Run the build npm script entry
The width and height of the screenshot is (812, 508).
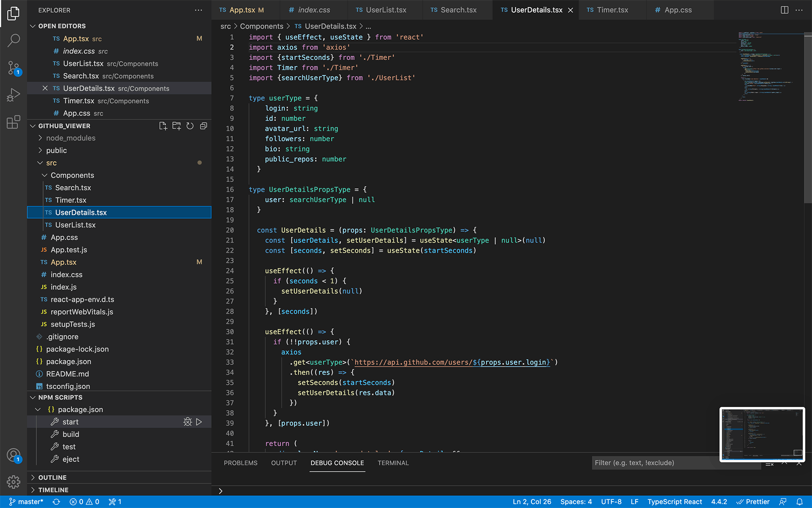click(x=120, y=434)
